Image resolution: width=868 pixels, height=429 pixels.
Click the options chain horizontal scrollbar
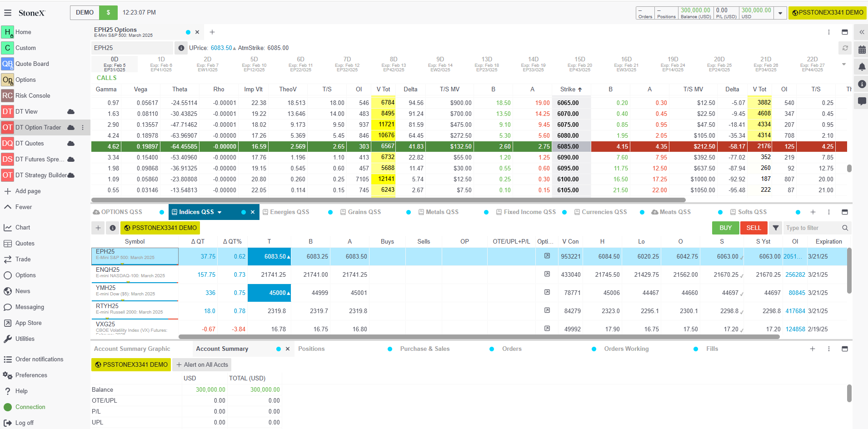(x=389, y=200)
